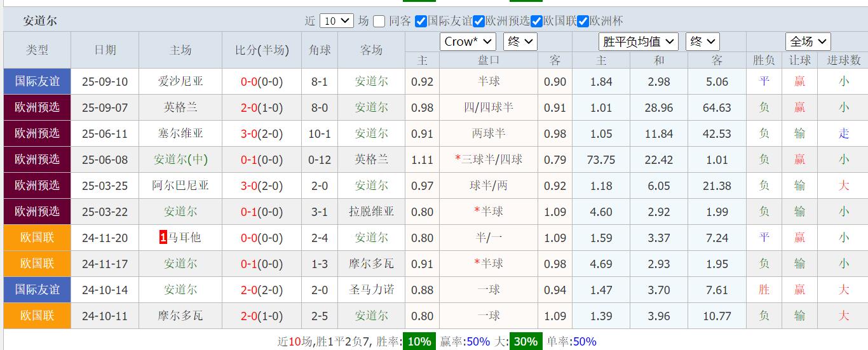Click the 2-0(1-0) score against 摩尔多瓦
Screen dimensions: 868x350
click(x=262, y=316)
